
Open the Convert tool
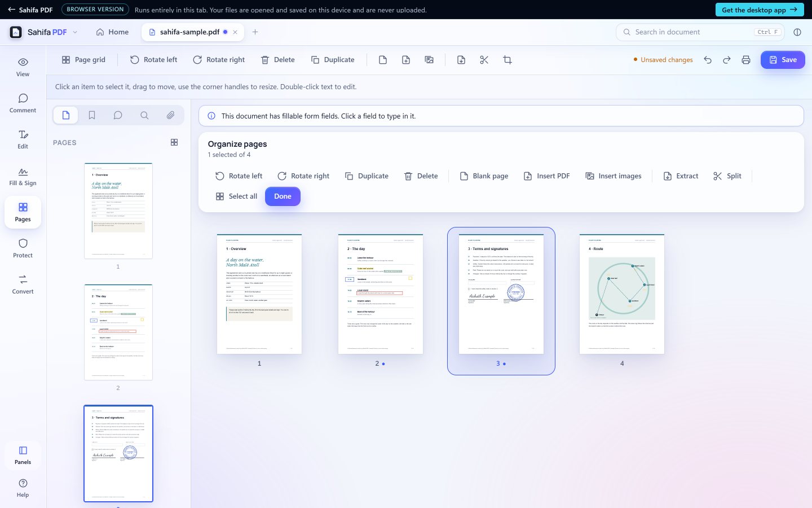(x=23, y=284)
